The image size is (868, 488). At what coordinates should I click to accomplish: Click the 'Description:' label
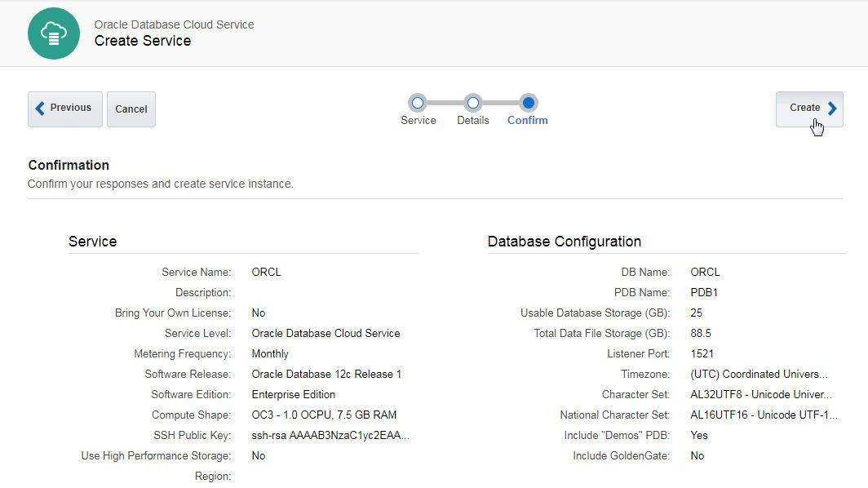pyautogui.click(x=203, y=292)
